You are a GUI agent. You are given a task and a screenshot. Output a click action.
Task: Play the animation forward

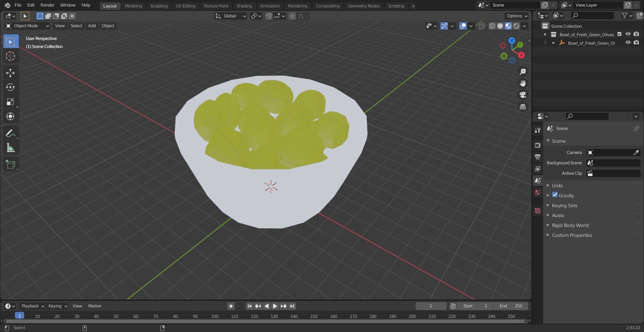click(275, 306)
